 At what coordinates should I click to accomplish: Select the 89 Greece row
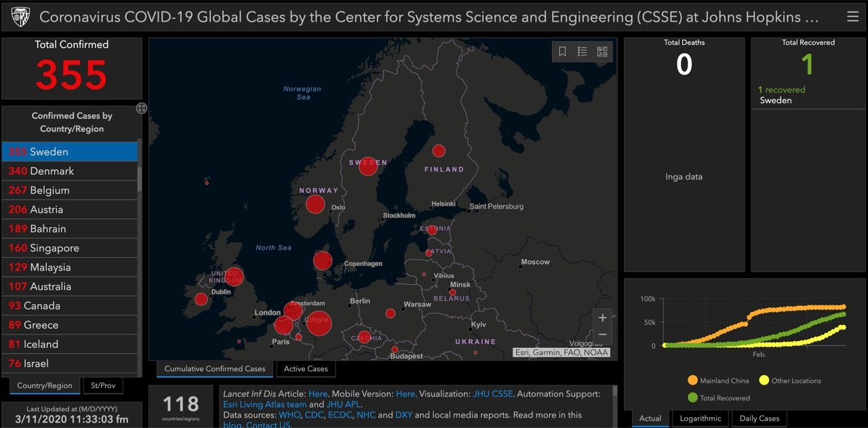pos(69,325)
